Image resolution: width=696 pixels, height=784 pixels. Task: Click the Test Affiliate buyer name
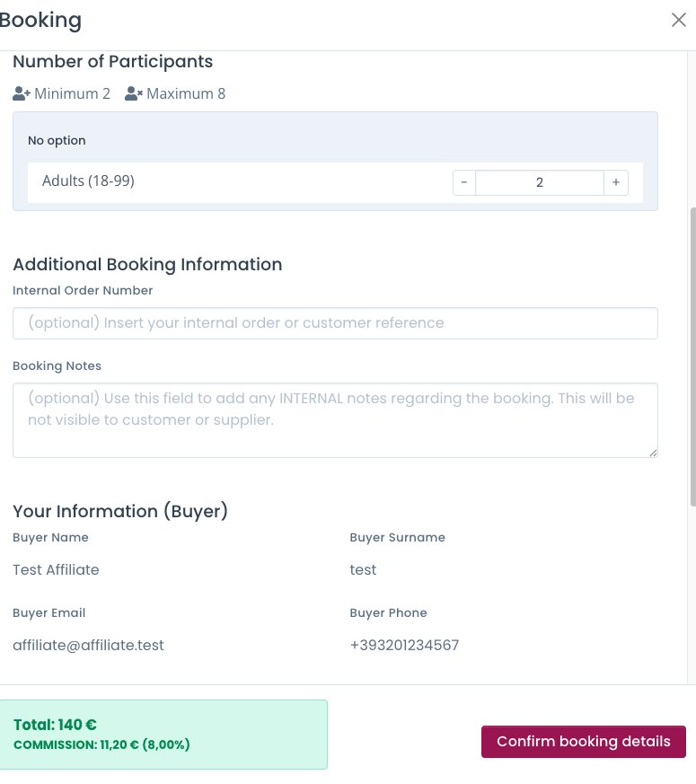[56, 569]
